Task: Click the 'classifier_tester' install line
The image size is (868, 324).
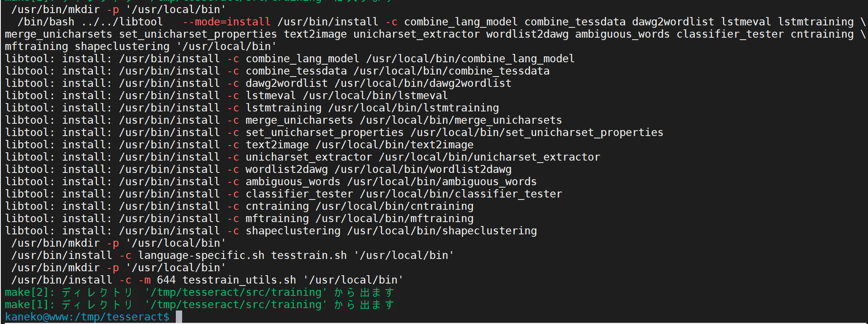Action: point(284,194)
